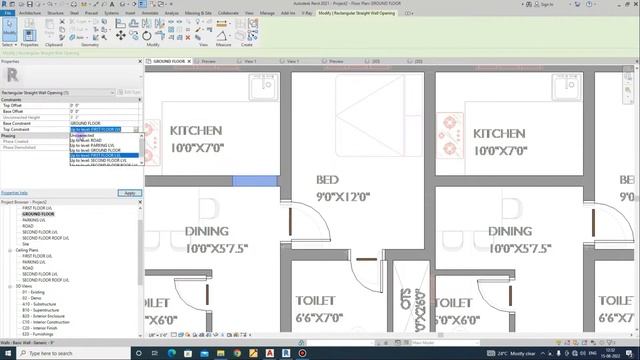
Task: Open the Massing & Site ribbon tab
Action: (198, 13)
